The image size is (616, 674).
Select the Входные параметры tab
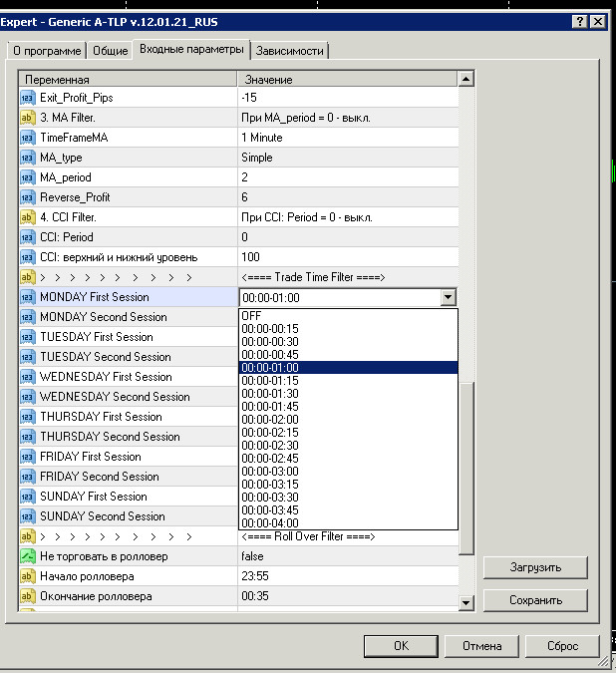[x=191, y=49]
